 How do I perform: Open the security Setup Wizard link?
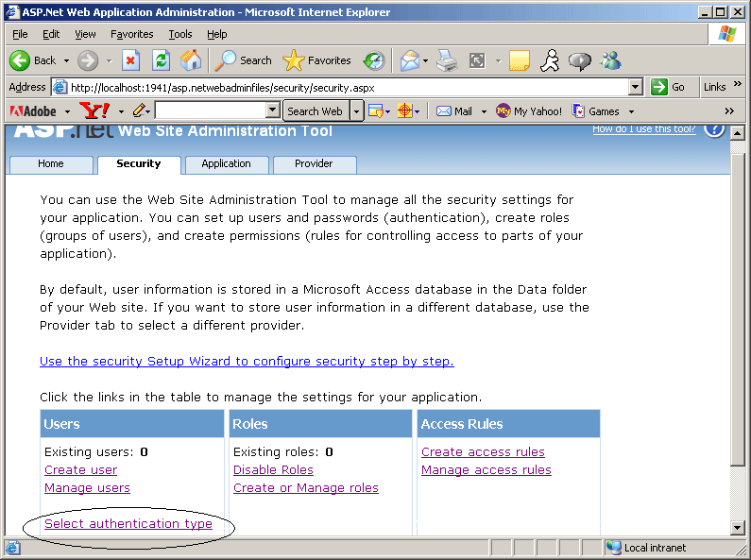[x=247, y=362]
